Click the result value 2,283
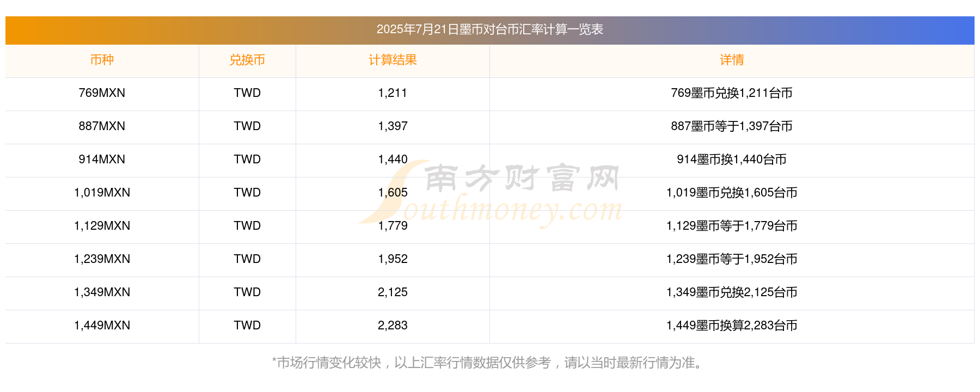The height and width of the screenshot is (392, 980). [x=393, y=326]
